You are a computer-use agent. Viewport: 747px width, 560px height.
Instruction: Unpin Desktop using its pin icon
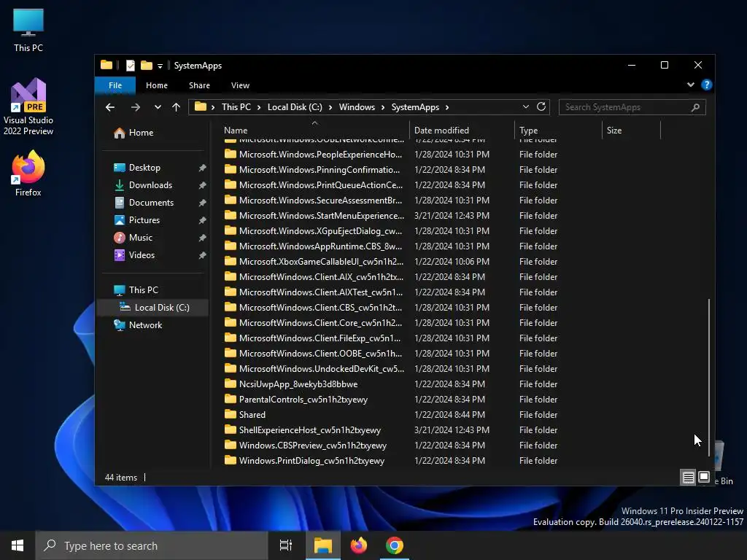click(203, 168)
